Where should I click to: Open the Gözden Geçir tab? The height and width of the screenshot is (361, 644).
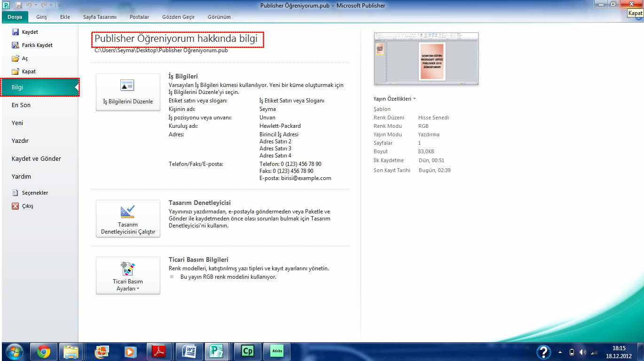178,17
